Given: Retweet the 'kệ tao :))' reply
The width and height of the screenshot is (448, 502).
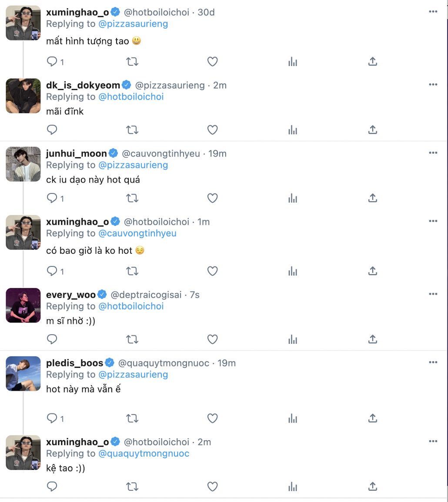Looking at the screenshot, I should (132, 487).
